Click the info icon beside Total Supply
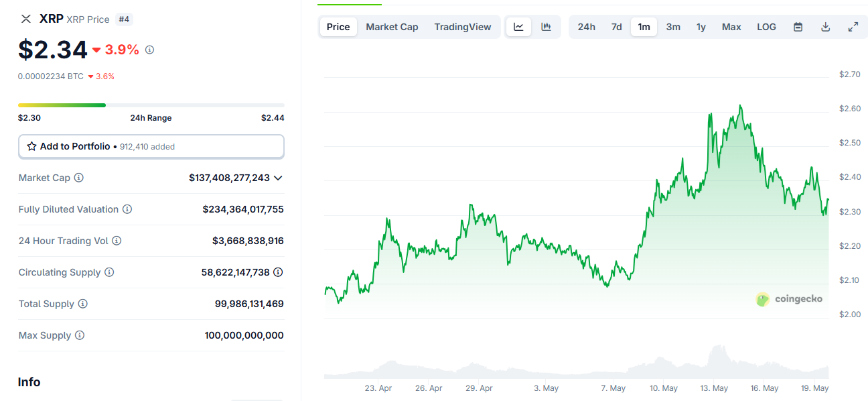The image size is (868, 401). click(x=83, y=304)
